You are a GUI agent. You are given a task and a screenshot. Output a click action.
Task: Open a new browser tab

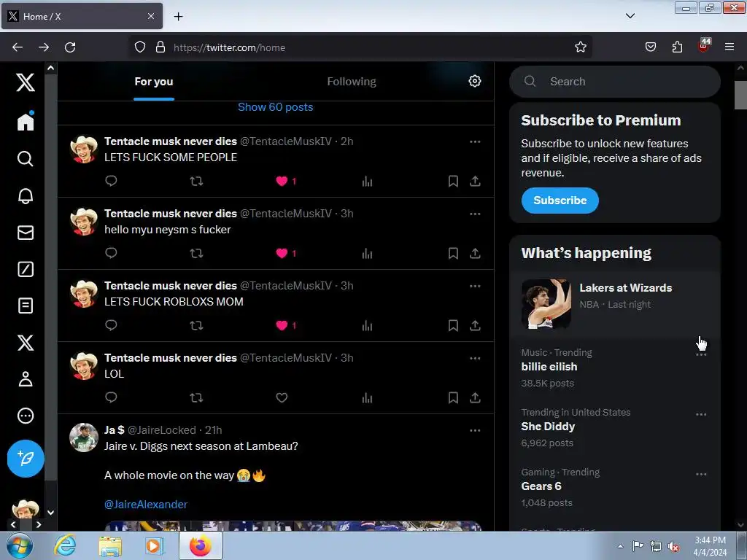coord(178,16)
